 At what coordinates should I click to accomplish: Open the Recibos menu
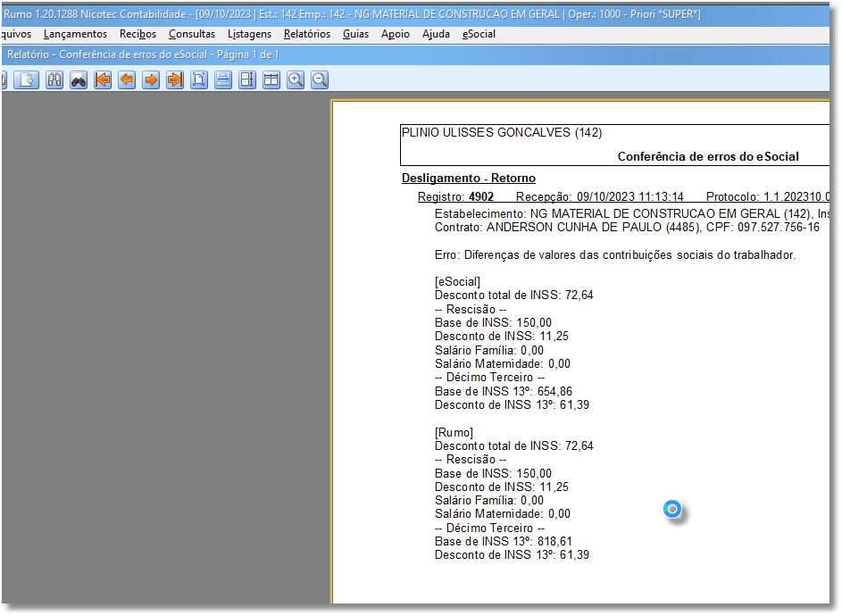138,34
